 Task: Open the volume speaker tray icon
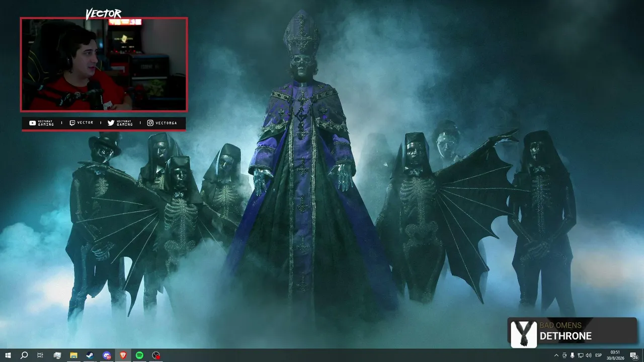tap(589, 355)
